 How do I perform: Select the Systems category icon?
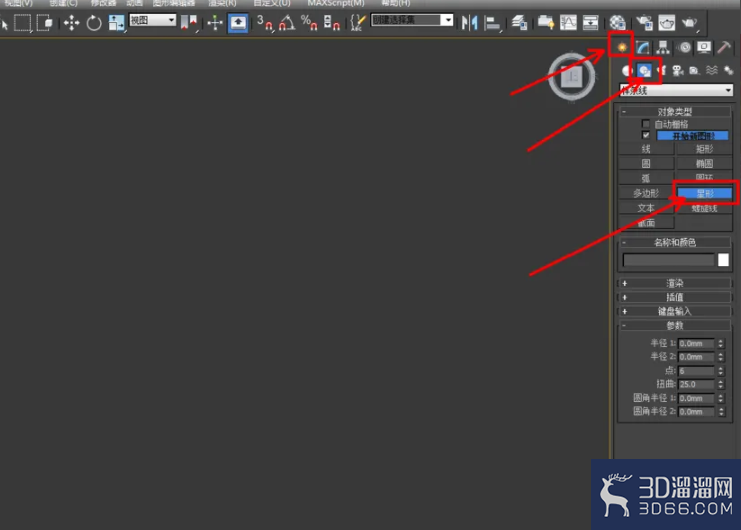pyautogui.click(x=728, y=71)
